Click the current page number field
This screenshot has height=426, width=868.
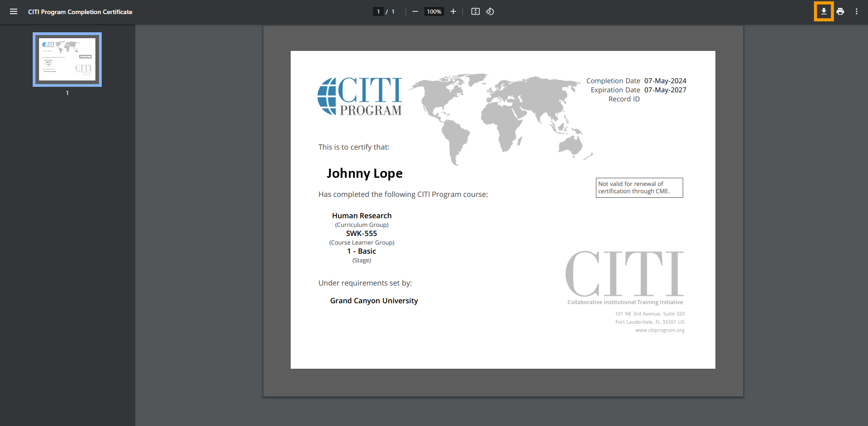(x=378, y=12)
